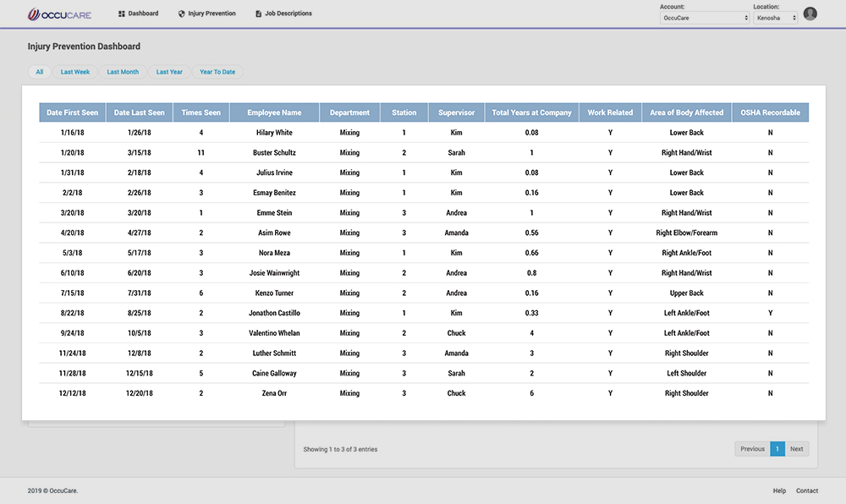Sort by Date Last Seen column
This screenshot has height=504, width=846.
tap(140, 112)
